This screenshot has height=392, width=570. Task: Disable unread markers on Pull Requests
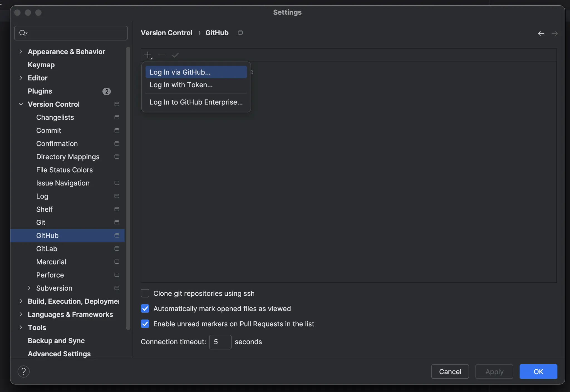[145, 324]
